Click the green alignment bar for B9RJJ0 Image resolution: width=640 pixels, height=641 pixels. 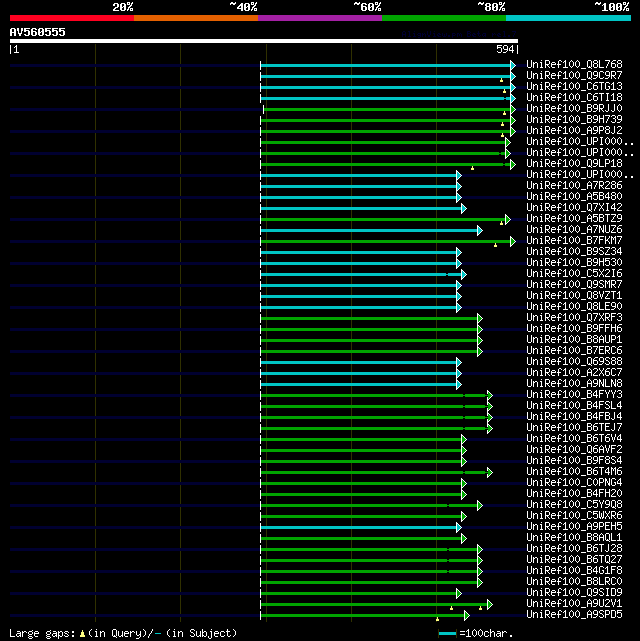point(387,110)
